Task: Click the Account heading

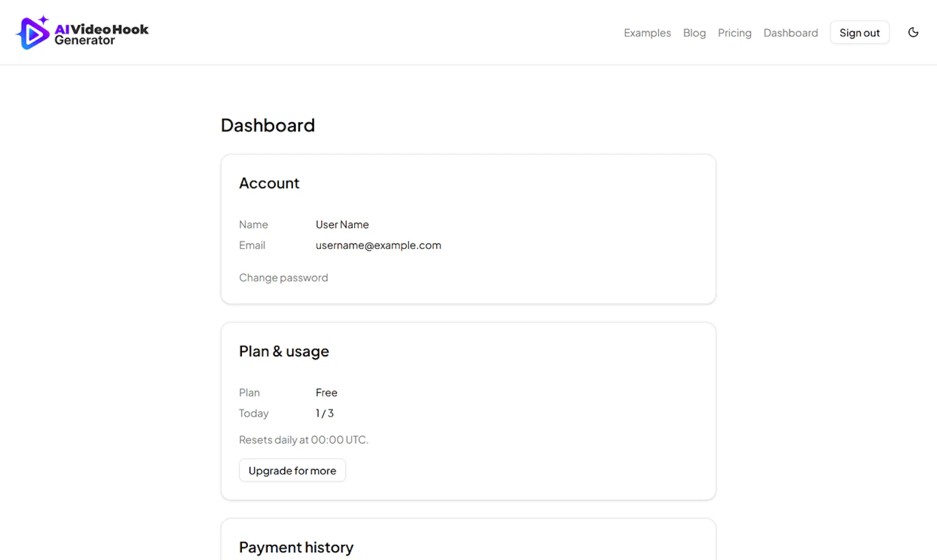Action: point(269,183)
